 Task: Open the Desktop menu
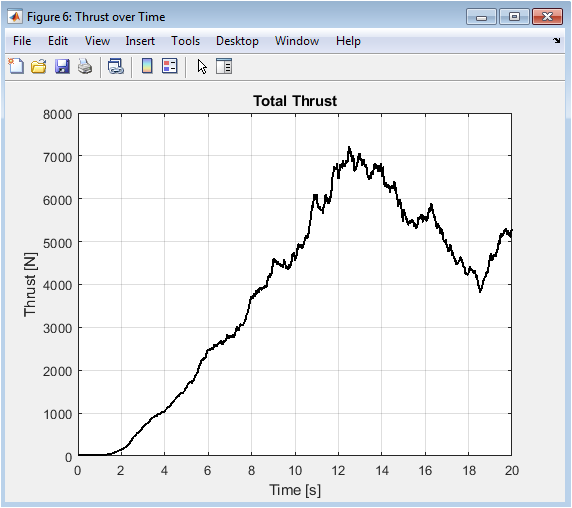pyautogui.click(x=237, y=41)
